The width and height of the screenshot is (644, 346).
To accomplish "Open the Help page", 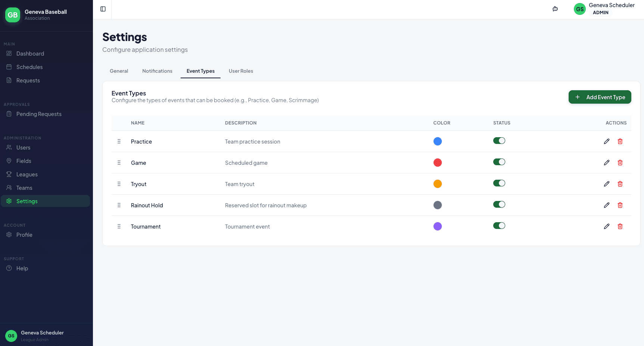I will pyautogui.click(x=22, y=268).
